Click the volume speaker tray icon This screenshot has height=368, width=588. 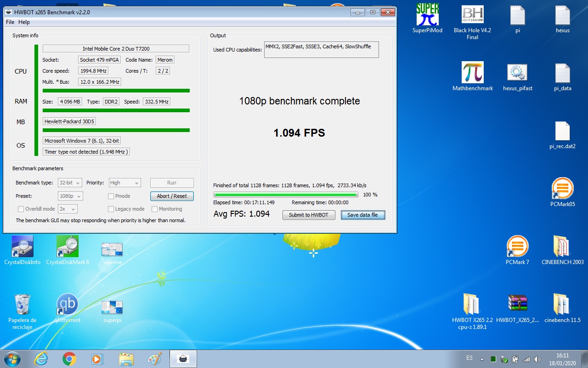537,359
